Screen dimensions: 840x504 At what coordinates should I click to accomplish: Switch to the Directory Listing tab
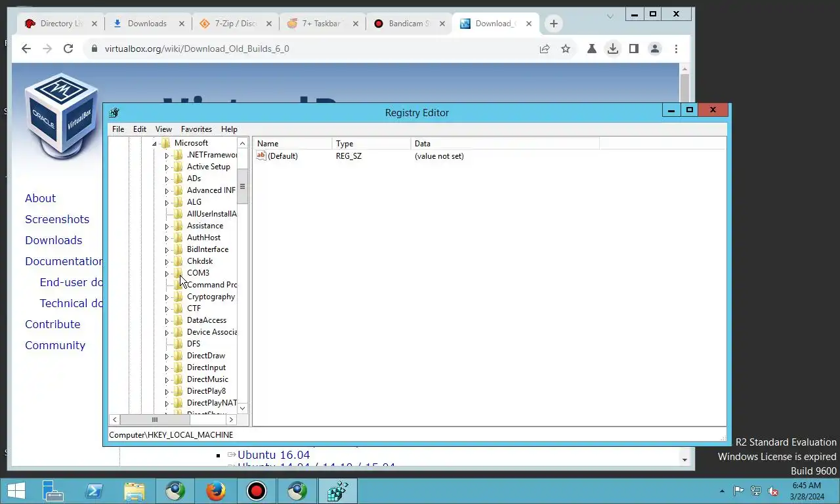61,24
